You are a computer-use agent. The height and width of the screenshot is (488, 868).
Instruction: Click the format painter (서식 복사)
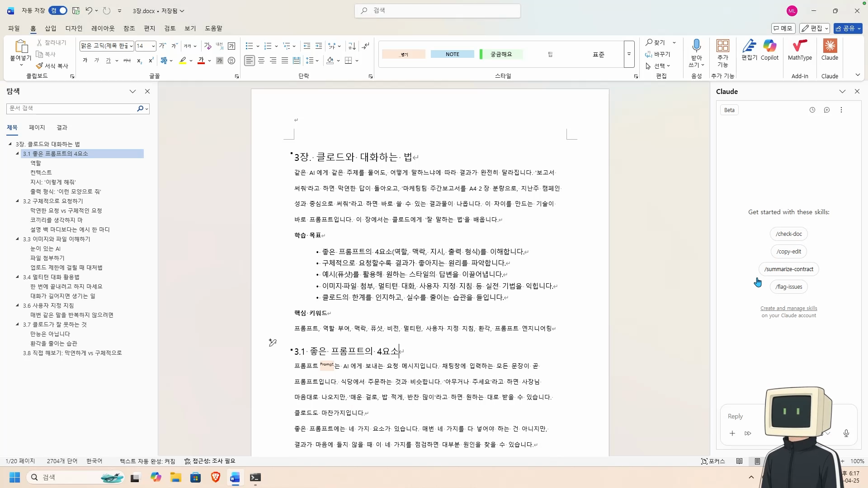52,66
